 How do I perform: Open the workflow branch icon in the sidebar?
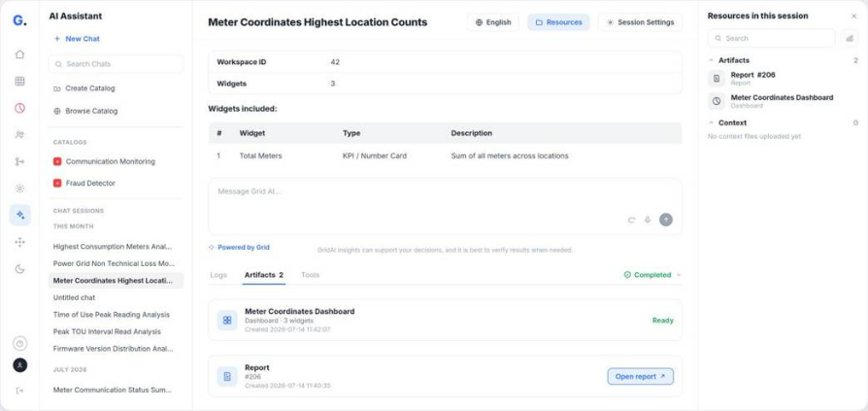(x=20, y=161)
